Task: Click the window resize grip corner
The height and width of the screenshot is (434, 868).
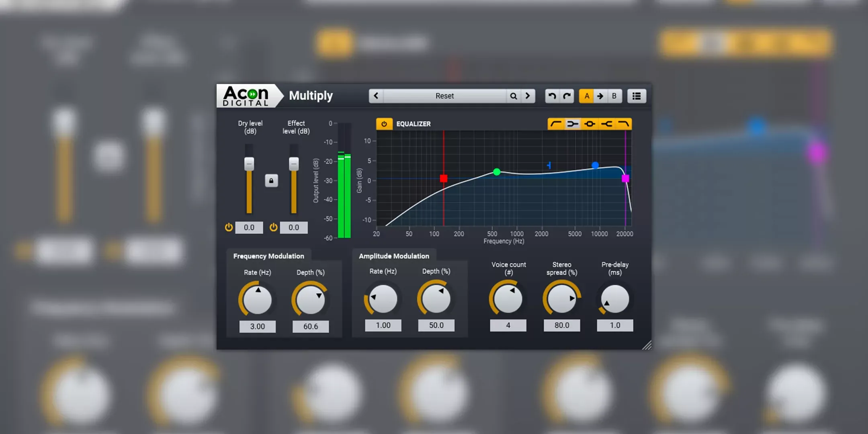Action: (x=647, y=345)
